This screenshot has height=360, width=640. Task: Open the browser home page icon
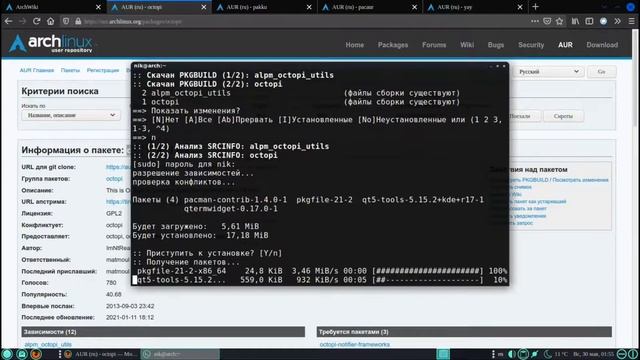(x=50, y=21)
